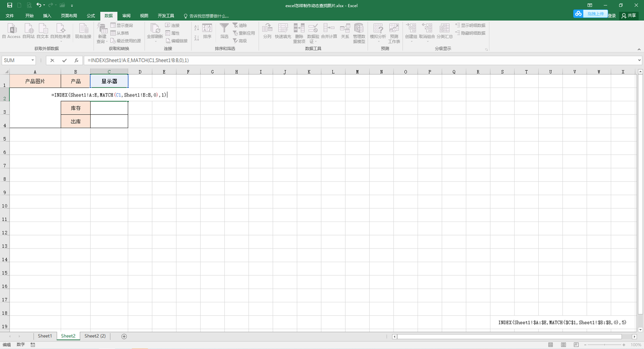The height and width of the screenshot is (349, 644).
Task: Click the 显示器 cell C1
Action: click(109, 81)
